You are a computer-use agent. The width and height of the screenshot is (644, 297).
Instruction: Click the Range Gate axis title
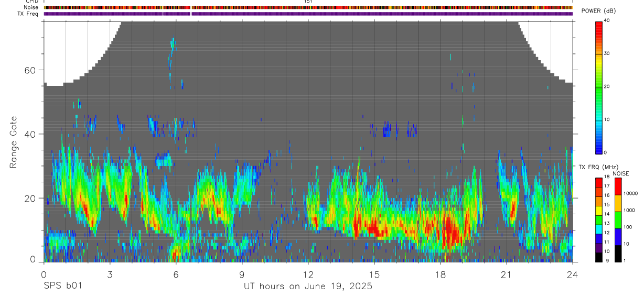13,142
